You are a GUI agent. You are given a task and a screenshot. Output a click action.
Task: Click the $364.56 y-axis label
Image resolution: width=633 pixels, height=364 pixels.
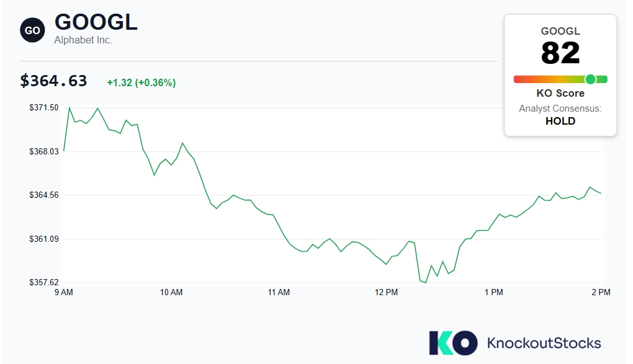pyautogui.click(x=43, y=195)
